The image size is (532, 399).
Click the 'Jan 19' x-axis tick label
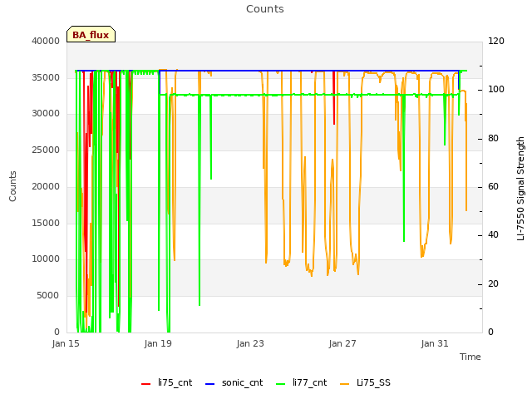pos(158,343)
